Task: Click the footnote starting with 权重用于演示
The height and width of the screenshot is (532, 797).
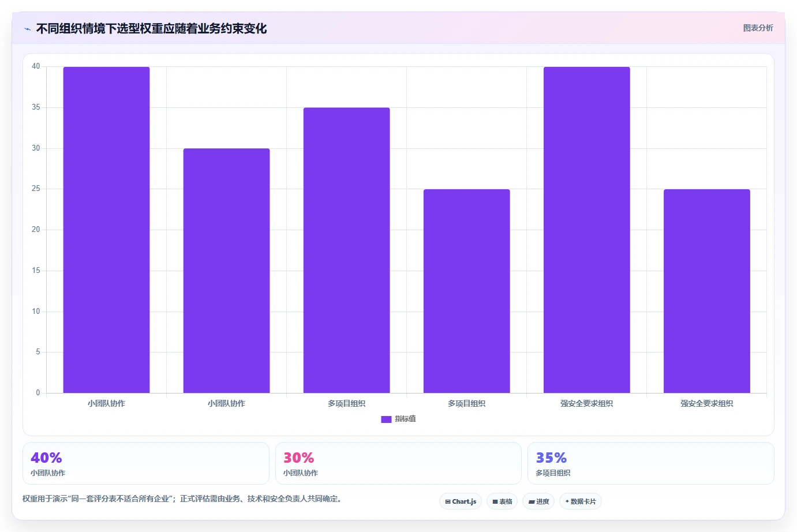Action: click(x=183, y=499)
